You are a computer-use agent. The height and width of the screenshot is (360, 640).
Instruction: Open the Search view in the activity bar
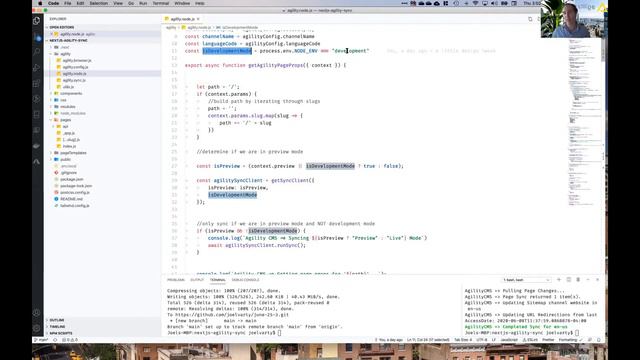(37, 52)
